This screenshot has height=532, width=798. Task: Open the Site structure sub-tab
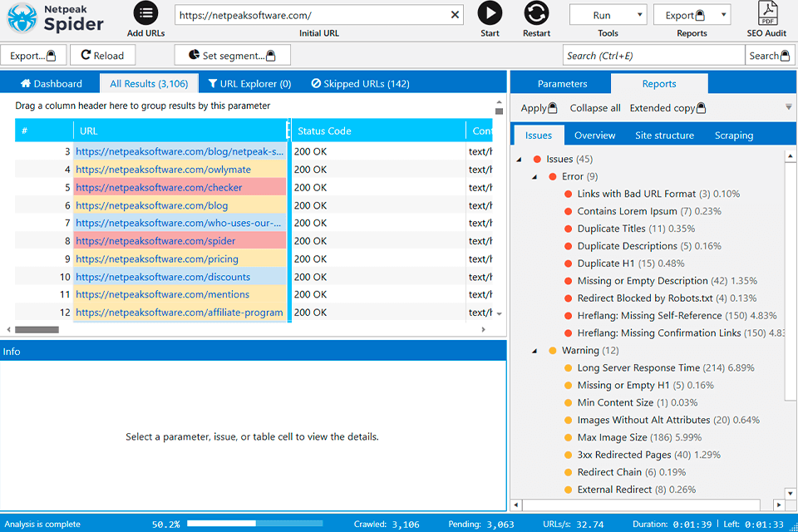click(x=664, y=135)
